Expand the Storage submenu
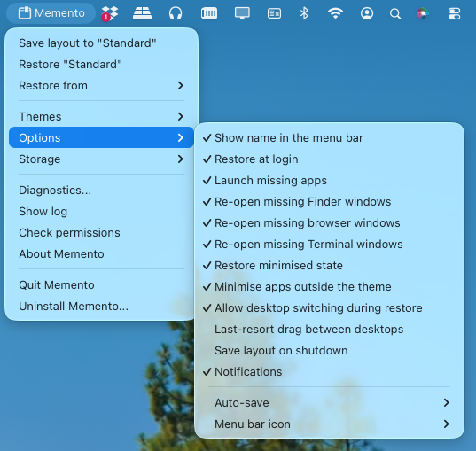Screen dimensions: 476x451 (x=101, y=159)
